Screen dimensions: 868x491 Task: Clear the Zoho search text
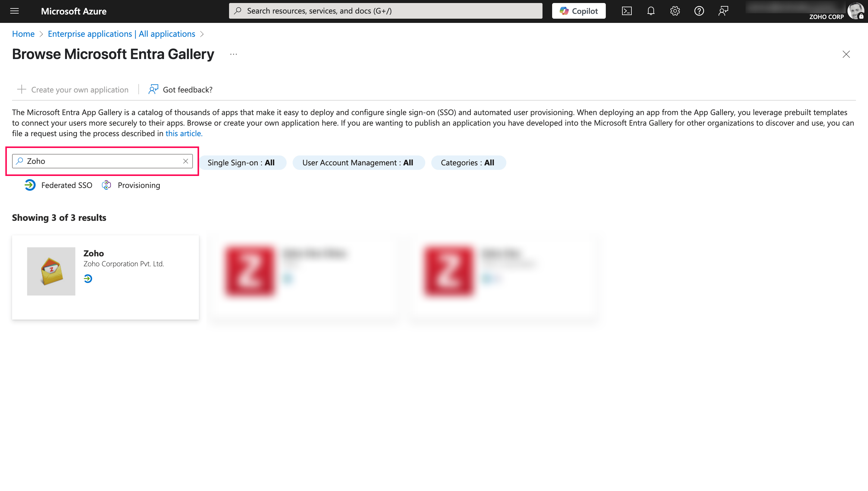point(186,161)
